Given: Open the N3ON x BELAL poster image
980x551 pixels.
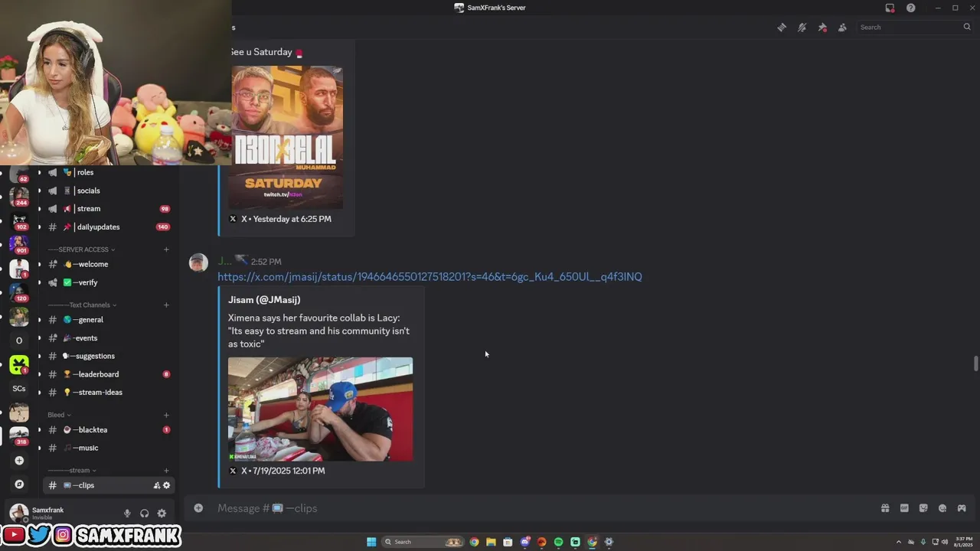Looking at the screenshot, I should (286, 137).
